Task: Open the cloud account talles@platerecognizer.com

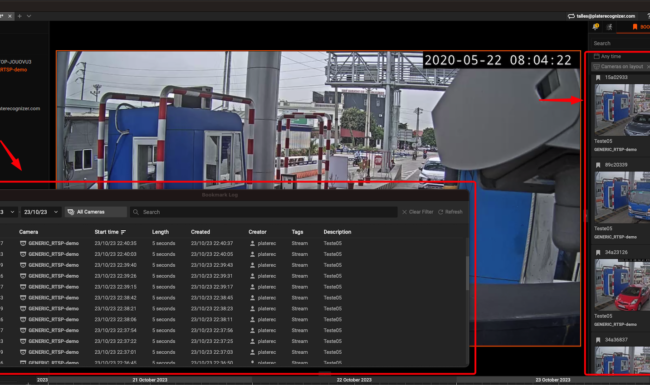Action: tap(601, 16)
